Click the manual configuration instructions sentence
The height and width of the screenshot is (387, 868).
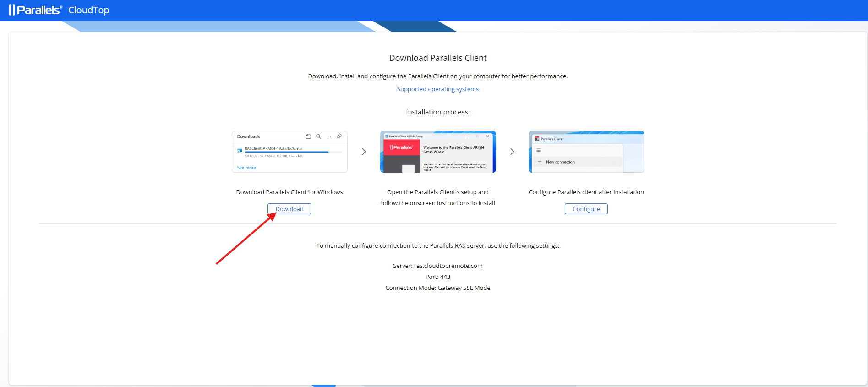[x=438, y=246]
